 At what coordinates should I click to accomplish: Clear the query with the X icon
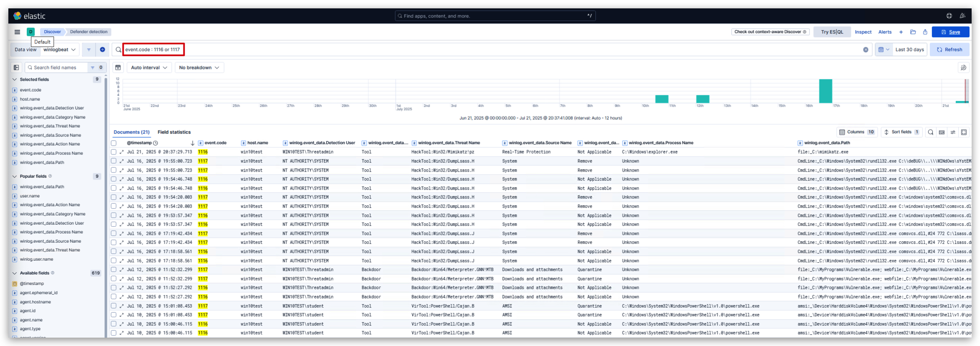[866, 49]
